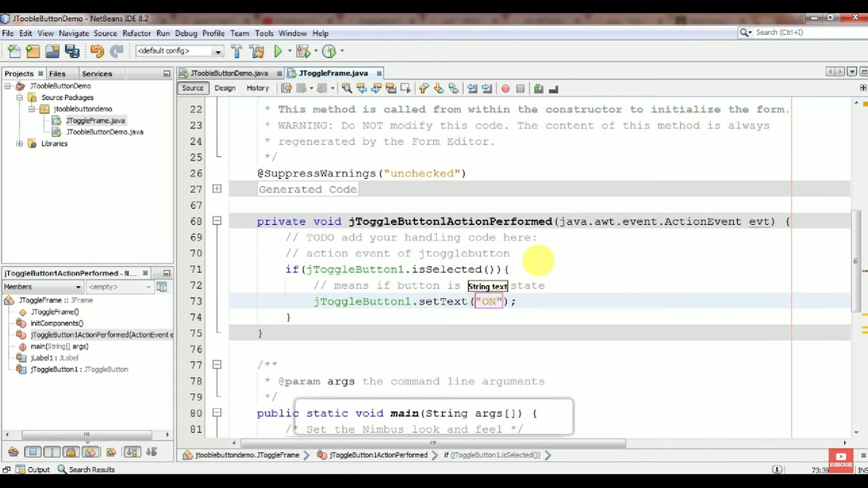Open the Find Selection magnifier in the editor toolbar
This screenshot has height=488, width=868.
pos(347,88)
